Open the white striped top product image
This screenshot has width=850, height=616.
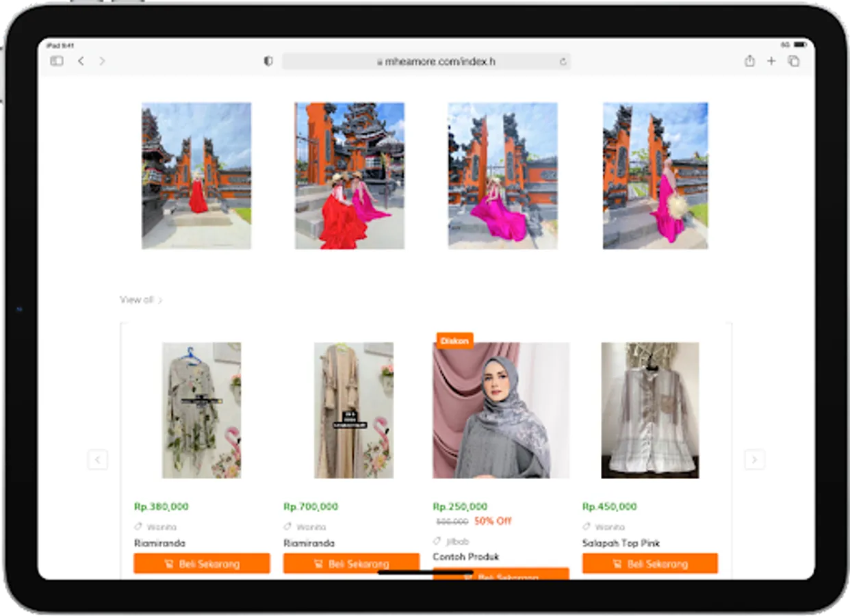pyautogui.click(x=650, y=411)
